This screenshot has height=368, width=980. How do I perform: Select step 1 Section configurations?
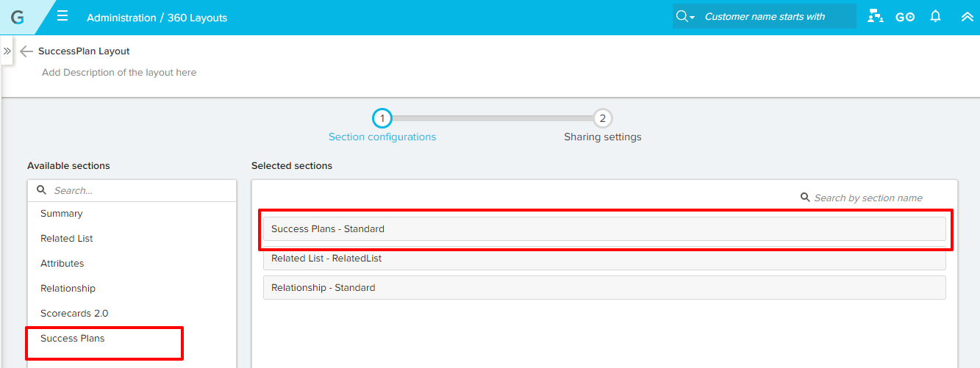point(382,118)
